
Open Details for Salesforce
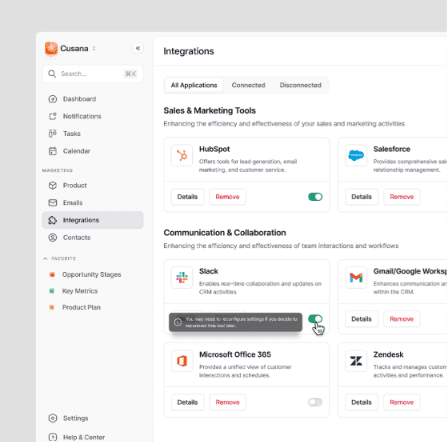click(361, 197)
